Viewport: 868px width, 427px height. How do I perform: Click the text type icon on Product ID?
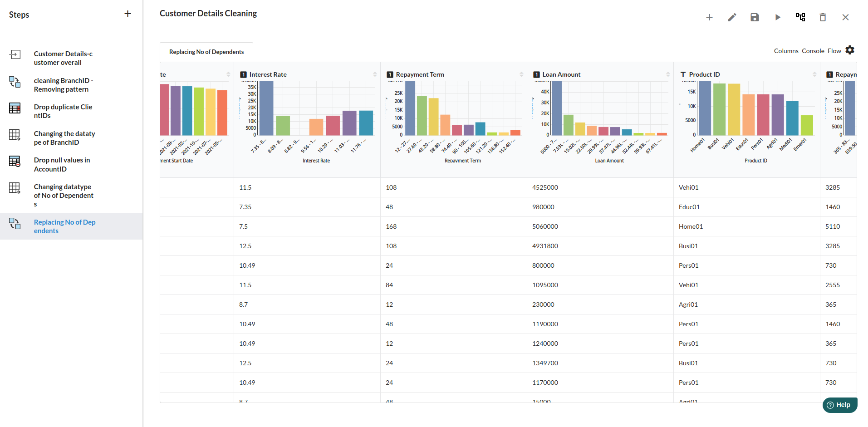coord(683,74)
